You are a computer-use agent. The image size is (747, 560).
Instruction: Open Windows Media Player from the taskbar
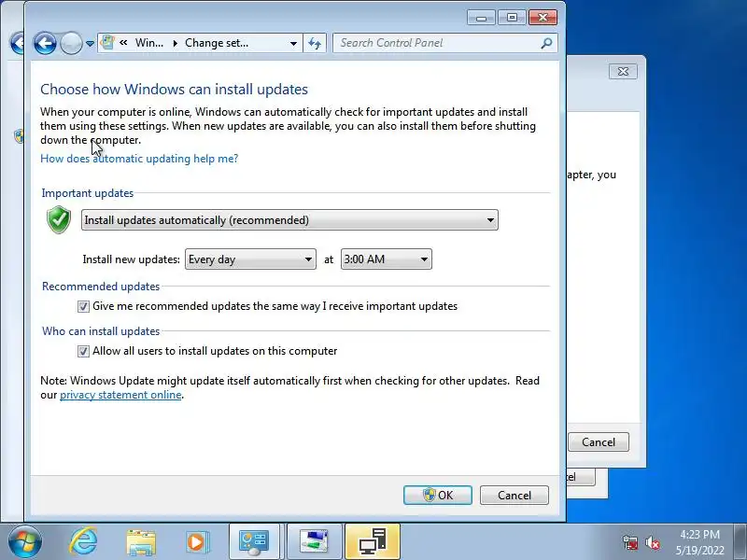tap(197, 542)
